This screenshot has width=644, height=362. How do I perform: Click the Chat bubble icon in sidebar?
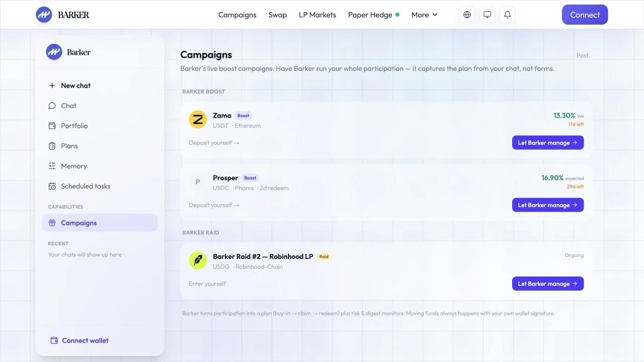click(52, 106)
